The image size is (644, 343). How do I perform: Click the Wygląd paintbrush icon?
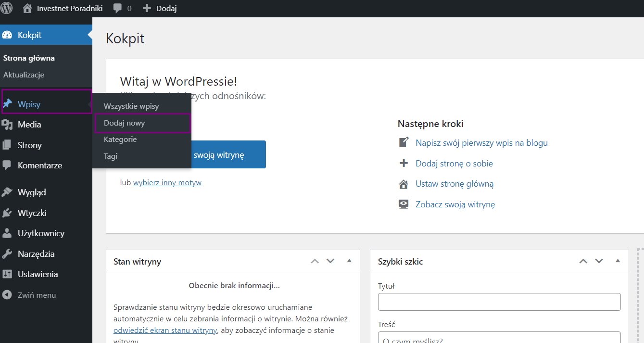click(7, 192)
